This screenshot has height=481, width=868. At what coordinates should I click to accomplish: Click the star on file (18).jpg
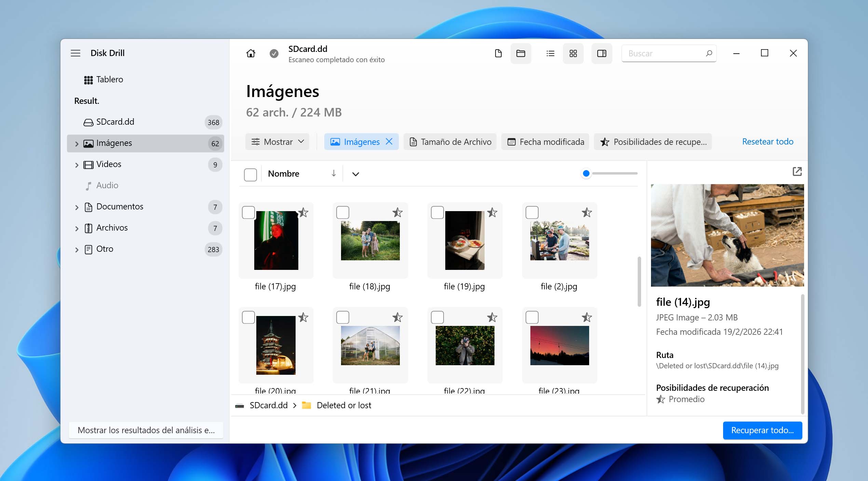(x=397, y=212)
